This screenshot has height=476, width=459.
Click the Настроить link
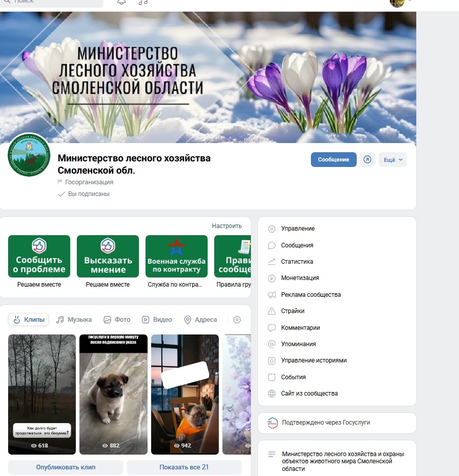(x=227, y=226)
